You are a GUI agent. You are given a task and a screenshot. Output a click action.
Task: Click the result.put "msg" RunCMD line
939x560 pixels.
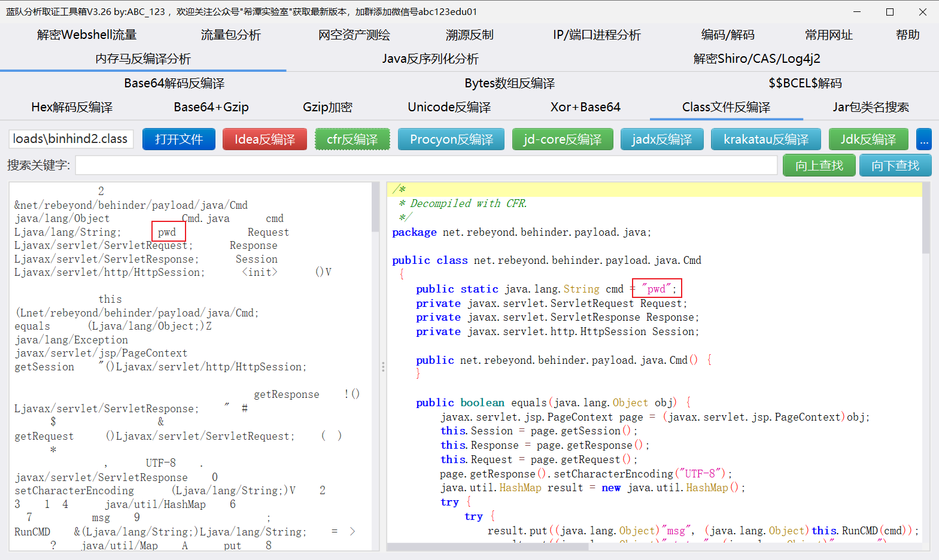click(x=703, y=531)
